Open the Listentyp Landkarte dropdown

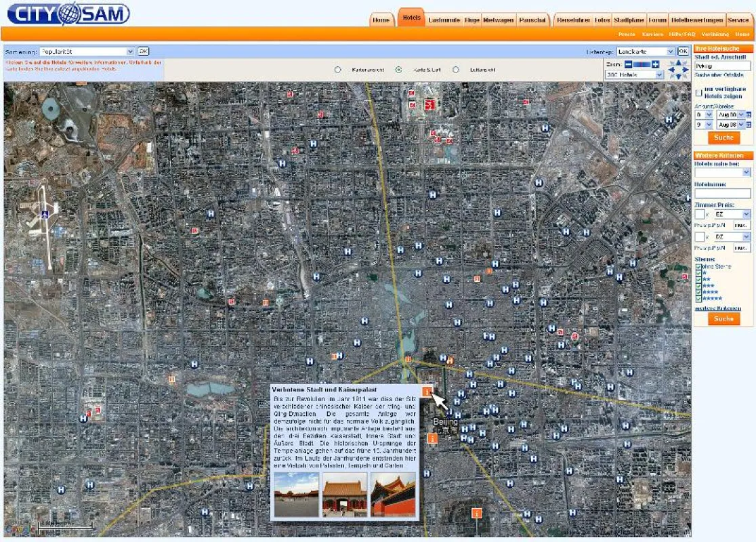point(645,51)
